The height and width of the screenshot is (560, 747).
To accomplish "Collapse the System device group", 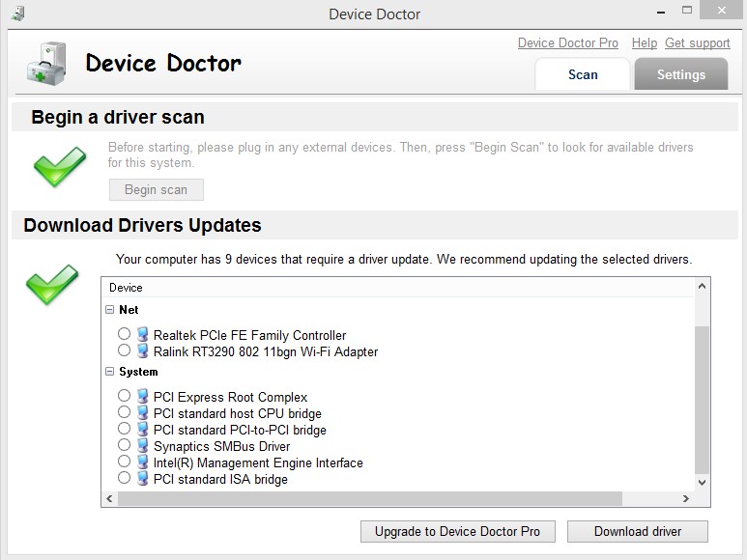I will [109, 372].
